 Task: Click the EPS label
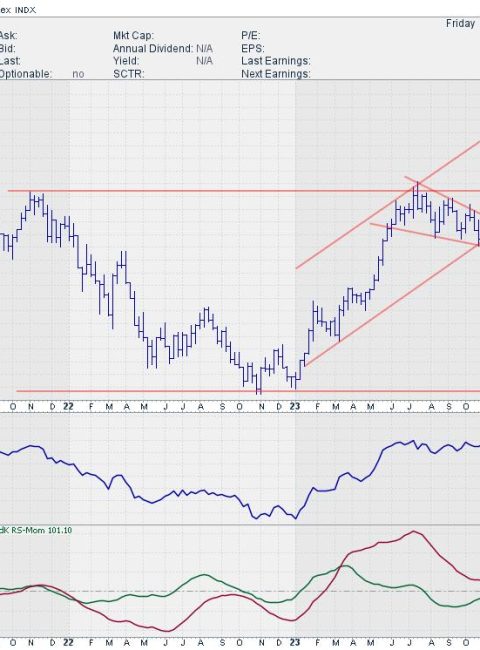point(252,49)
